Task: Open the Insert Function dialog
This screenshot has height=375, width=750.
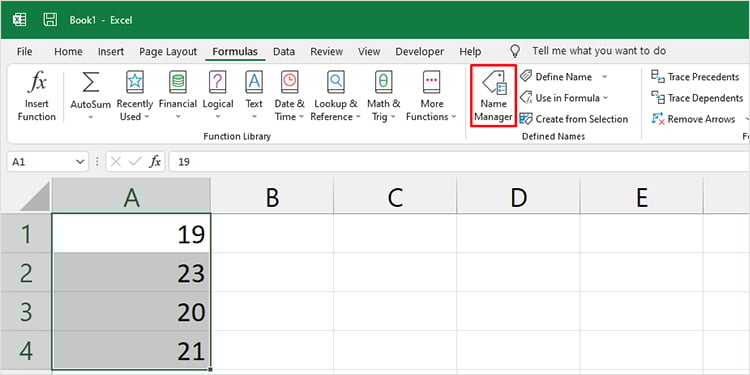Action: [37, 96]
